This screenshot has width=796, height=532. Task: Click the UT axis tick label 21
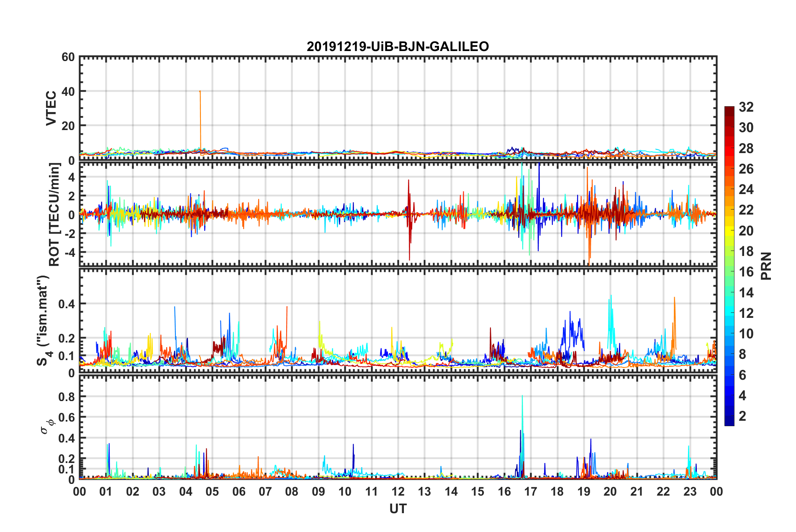tap(637, 491)
